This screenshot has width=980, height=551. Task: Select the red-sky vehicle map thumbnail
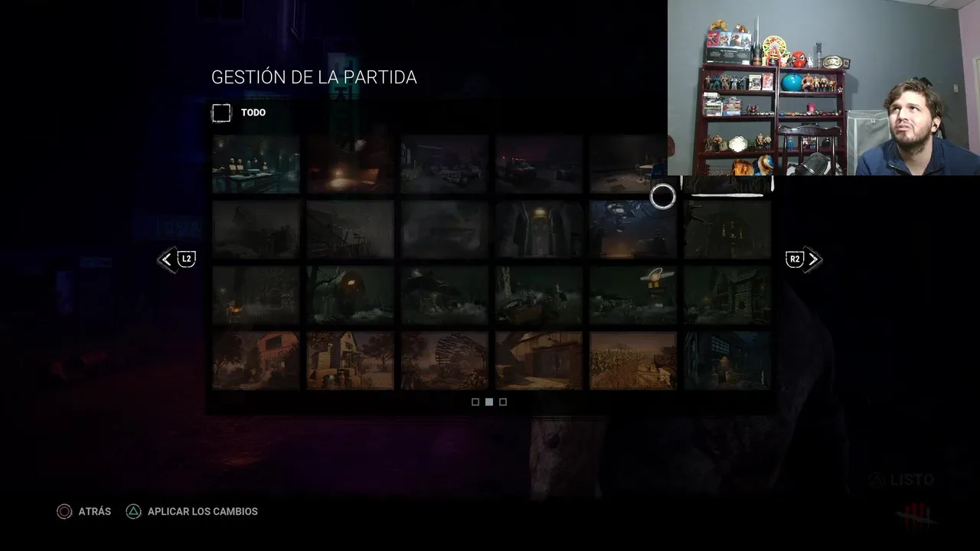tap(539, 164)
